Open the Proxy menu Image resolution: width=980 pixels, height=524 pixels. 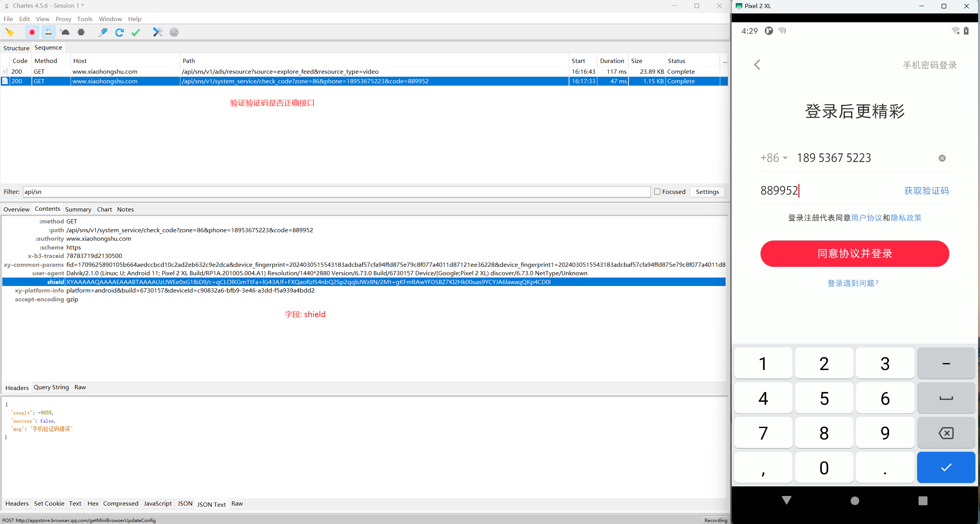click(x=63, y=19)
